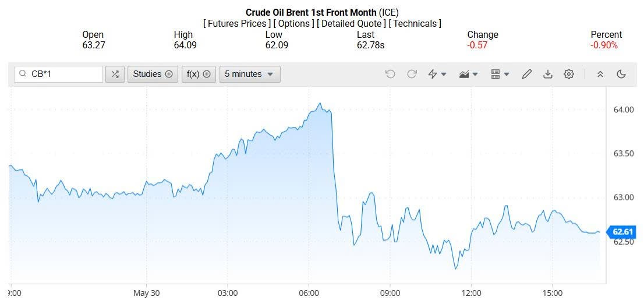Toggle dark mode moon icon
The image size is (644, 300).
click(621, 74)
